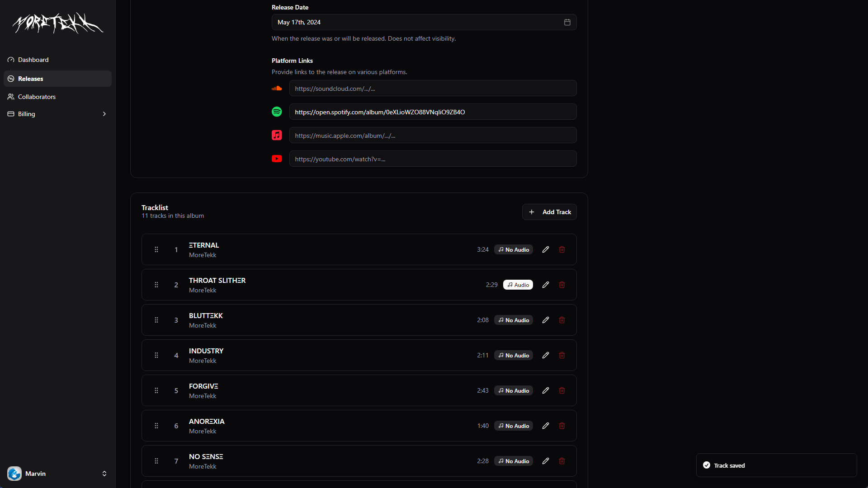Viewport: 868px width, 488px height.
Task: Go to the Collaborators page
Action: tap(36, 97)
